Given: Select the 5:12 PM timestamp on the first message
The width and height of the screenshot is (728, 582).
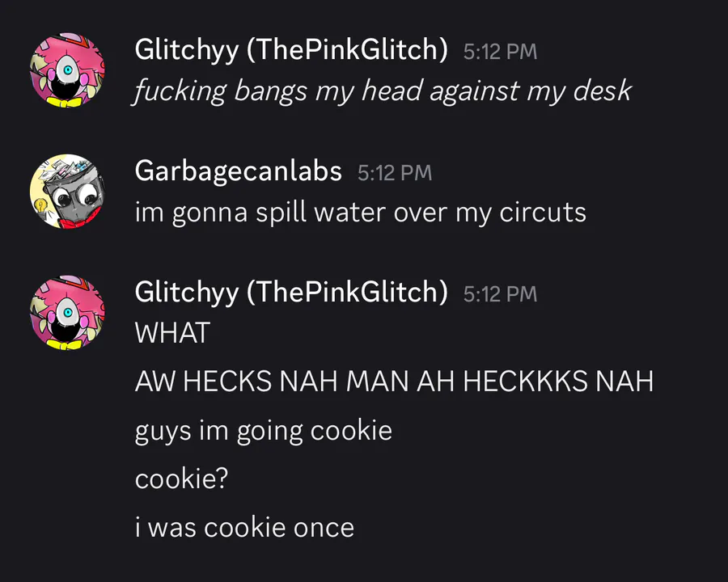Looking at the screenshot, I should pyautogui.click(x=500, y=52).
